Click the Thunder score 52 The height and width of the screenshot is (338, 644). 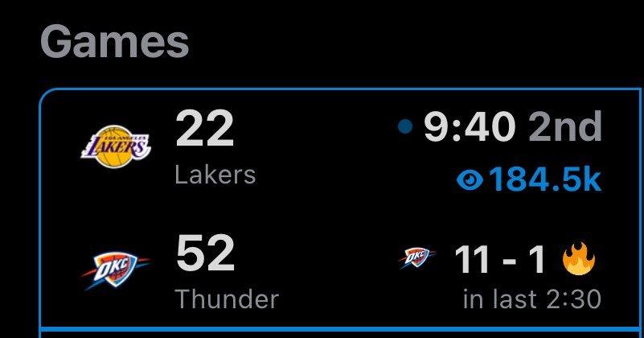coord(204,253)
